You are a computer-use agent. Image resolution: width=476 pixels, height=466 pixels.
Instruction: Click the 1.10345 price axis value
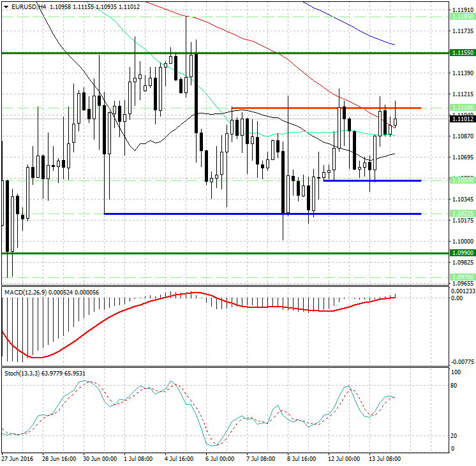463,200
